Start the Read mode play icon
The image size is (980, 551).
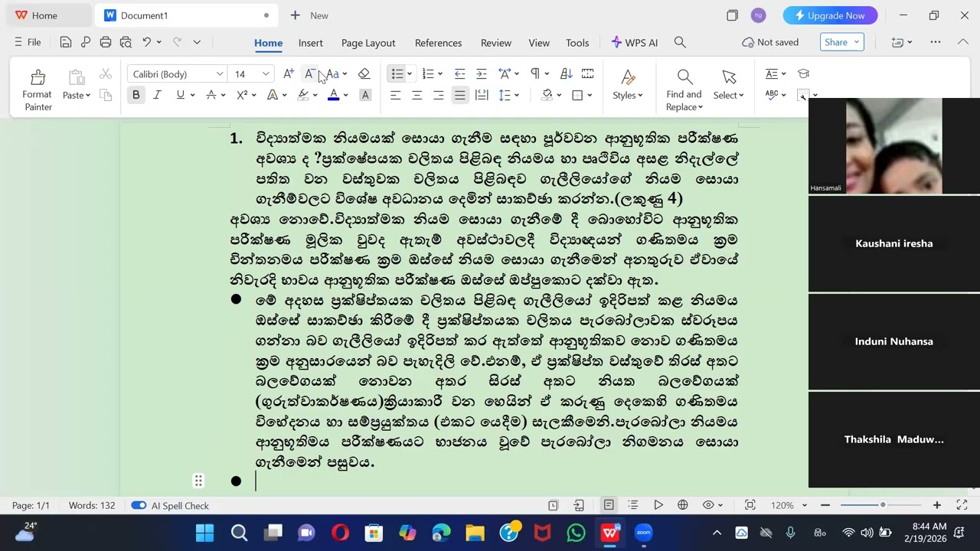tap(658, 505)
